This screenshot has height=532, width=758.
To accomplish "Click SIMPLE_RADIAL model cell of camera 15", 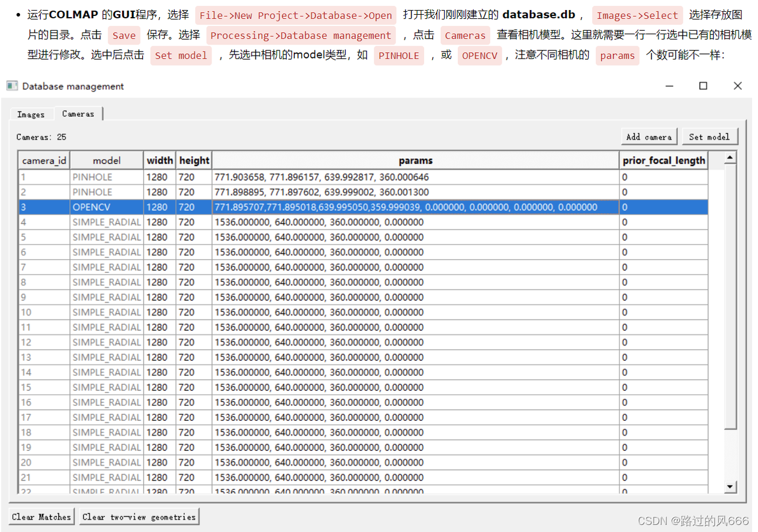I will click(x=107, y=388).
